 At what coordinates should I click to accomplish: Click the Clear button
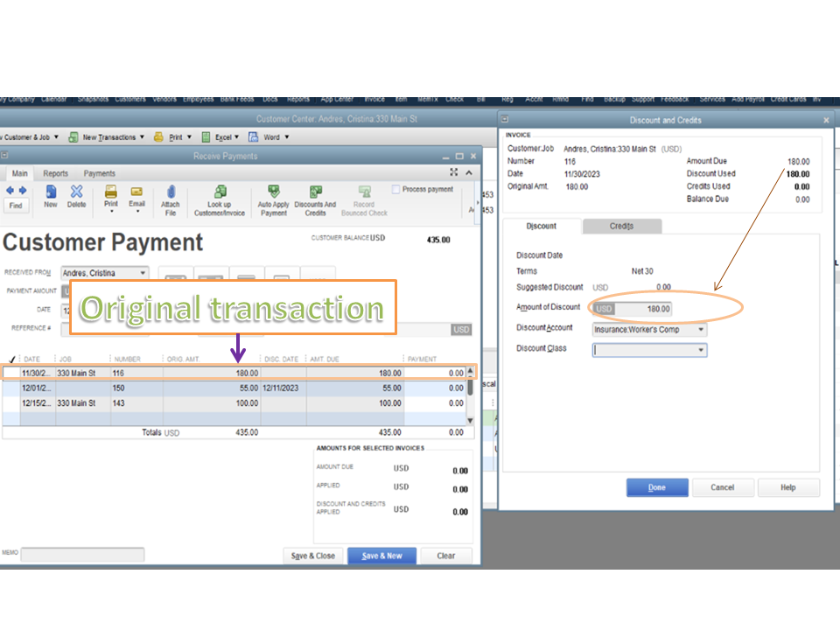pos(445,556)
